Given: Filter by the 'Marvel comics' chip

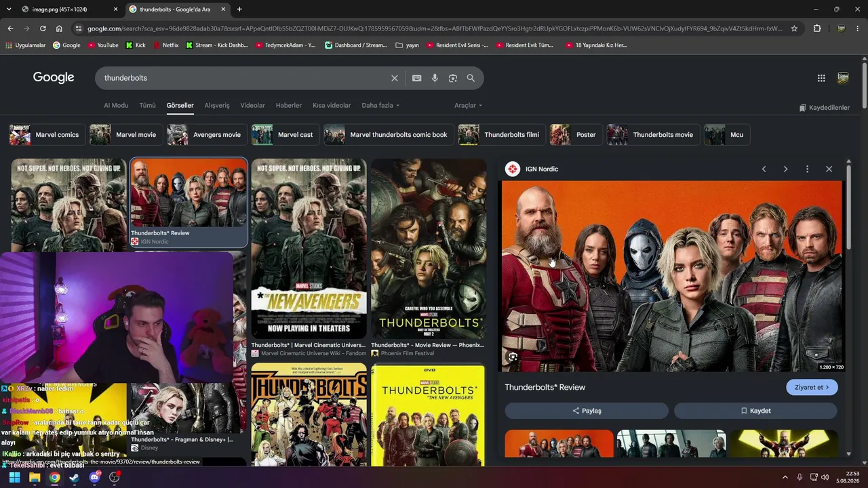Looking at the screenshot, I should pos(47,135).
